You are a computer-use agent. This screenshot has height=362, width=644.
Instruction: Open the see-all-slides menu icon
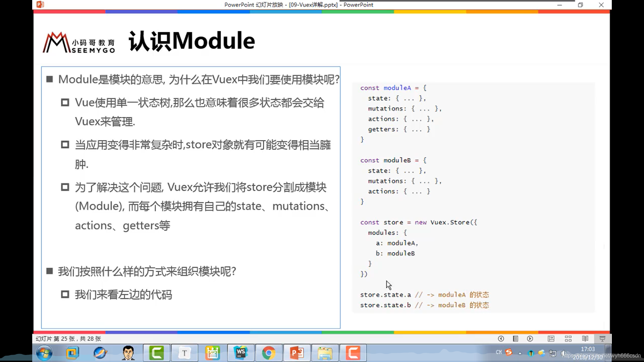tap(516, 339)
